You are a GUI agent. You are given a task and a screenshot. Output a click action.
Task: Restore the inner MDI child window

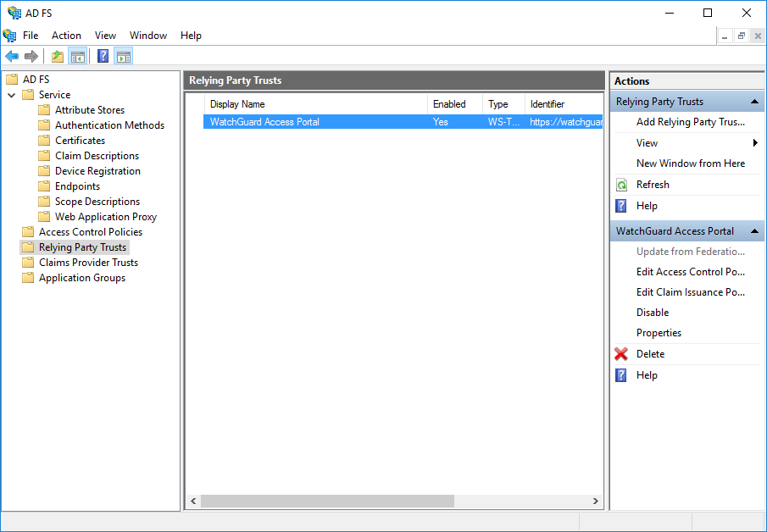[x=742, y=36]
